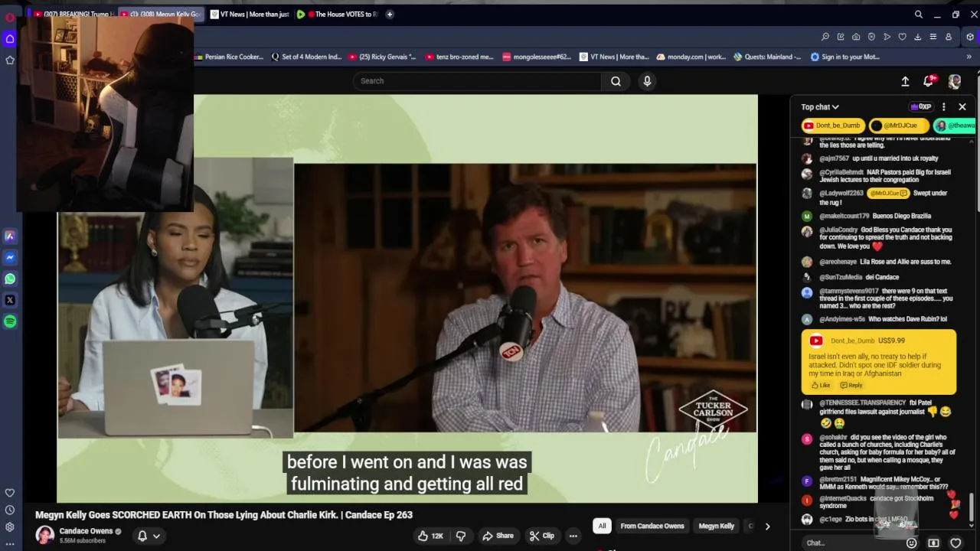Open the Quests: Mainland bookmark
The image size is (980, 551).
(x=767, y=57)
